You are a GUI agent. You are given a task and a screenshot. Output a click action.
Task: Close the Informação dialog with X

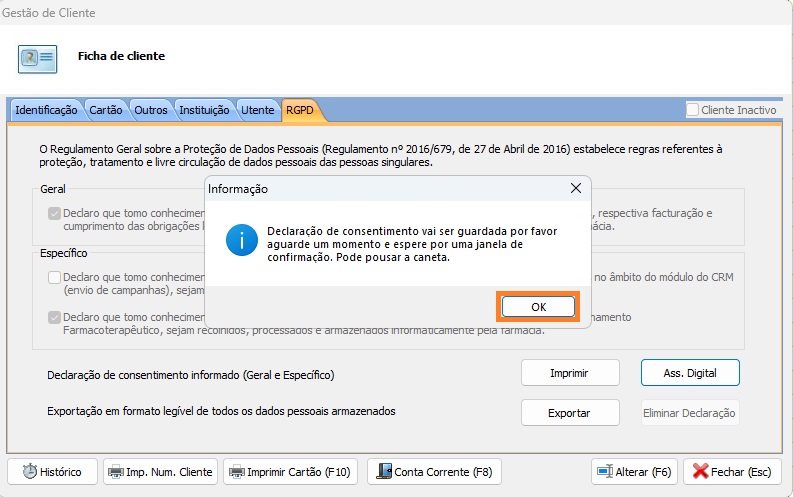(575, 188)
